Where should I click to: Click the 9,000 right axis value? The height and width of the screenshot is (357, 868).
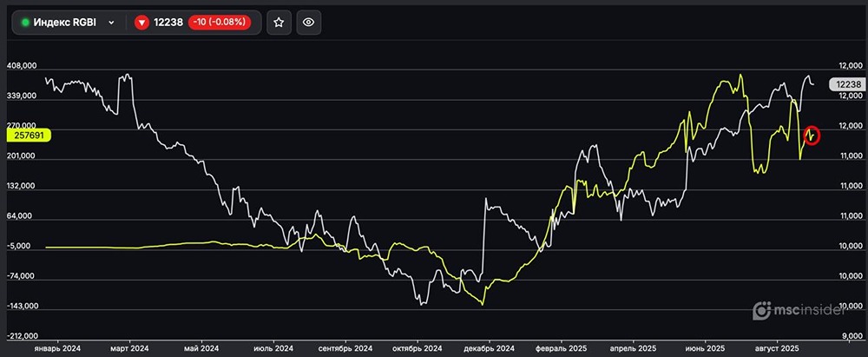click(851, 336)
